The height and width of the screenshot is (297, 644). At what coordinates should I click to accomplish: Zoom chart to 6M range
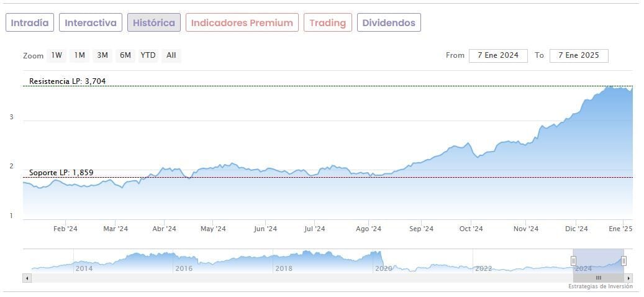coord(125,55)
